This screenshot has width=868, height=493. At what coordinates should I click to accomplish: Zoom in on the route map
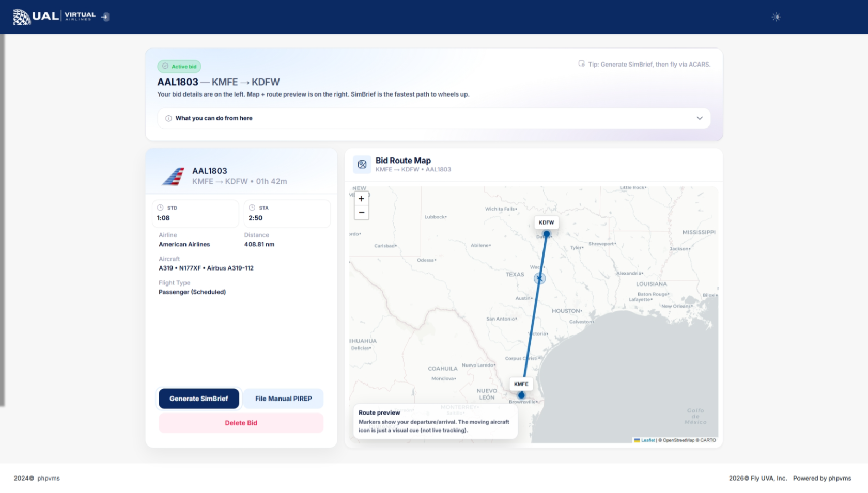coord(362,199)
